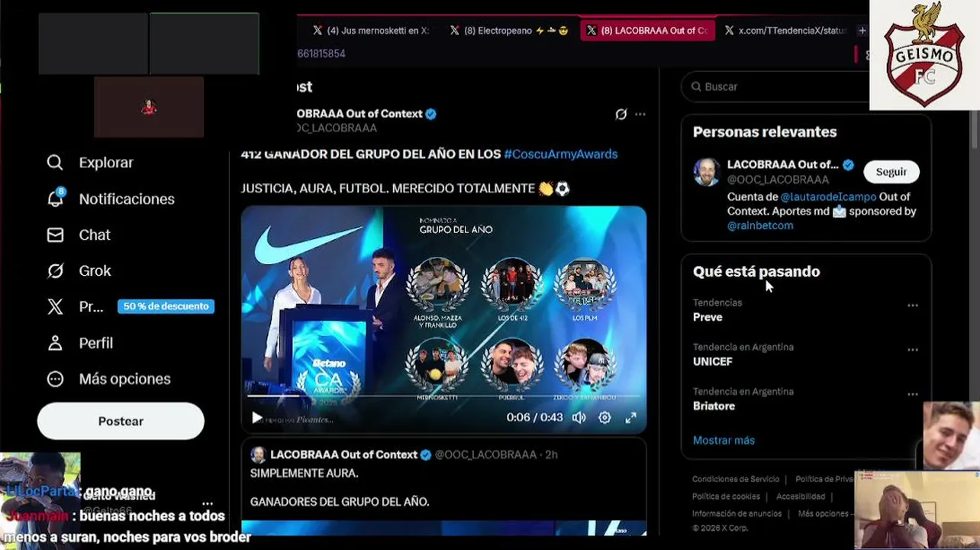The width and height of the screenshot is (980, 550).
Task: Open new browser tab plus button
Action: [862, 31]
